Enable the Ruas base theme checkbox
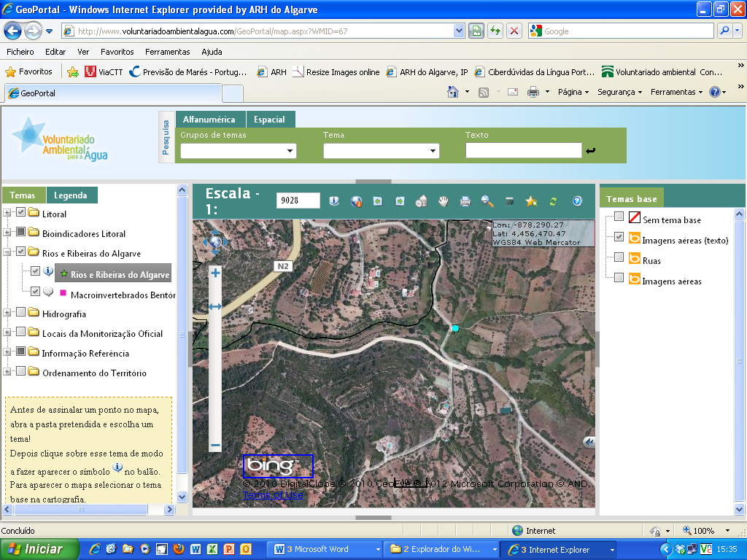 (x=619, y=257)
